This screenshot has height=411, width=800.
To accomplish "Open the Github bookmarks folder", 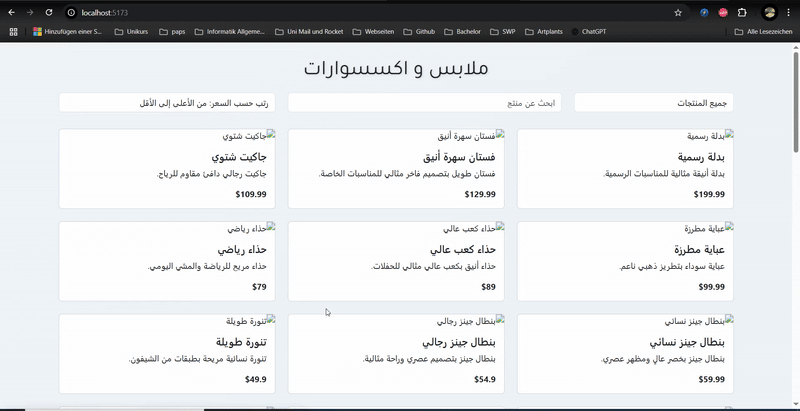I will (419, 32).
